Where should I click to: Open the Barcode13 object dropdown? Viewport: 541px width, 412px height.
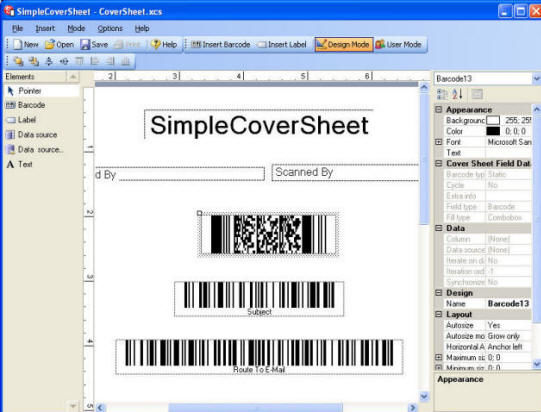[x=536, y=79]
